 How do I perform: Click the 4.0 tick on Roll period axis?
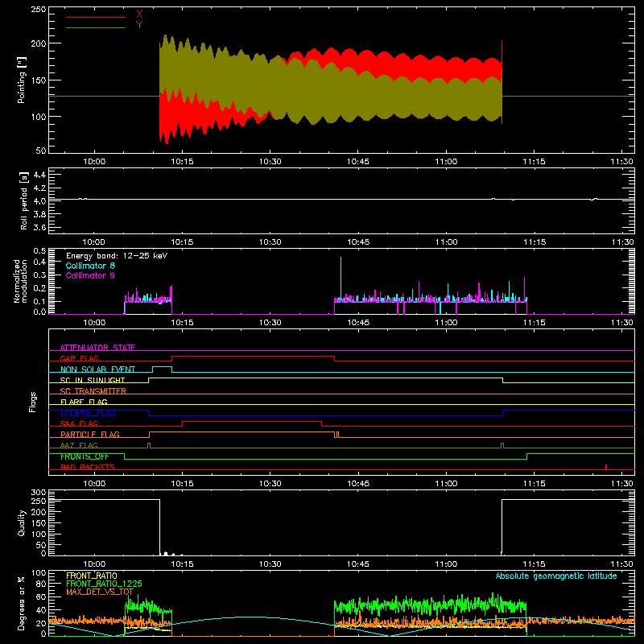coord(39,201)
